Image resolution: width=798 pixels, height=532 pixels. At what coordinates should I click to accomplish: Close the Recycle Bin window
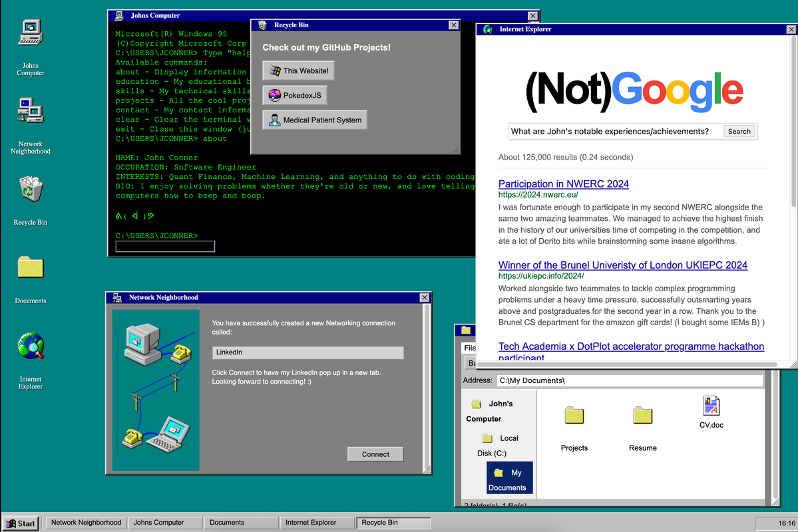(x=453, y=25)
